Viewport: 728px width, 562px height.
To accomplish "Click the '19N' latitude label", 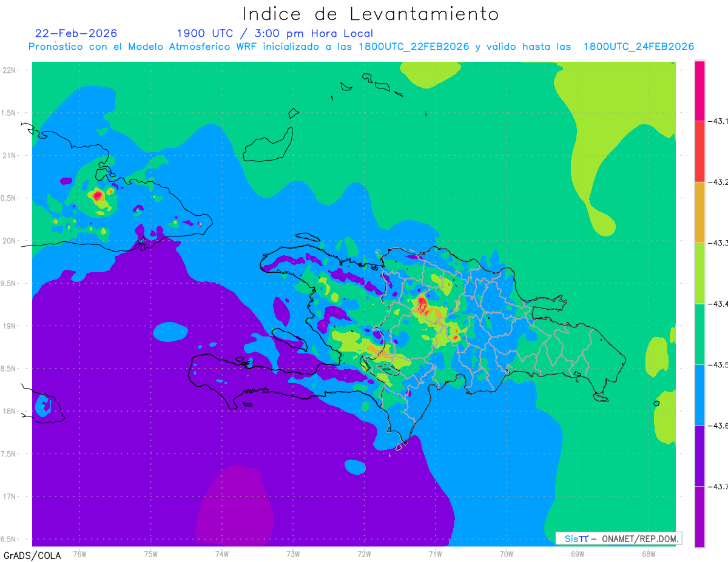I will coord(10,326).
